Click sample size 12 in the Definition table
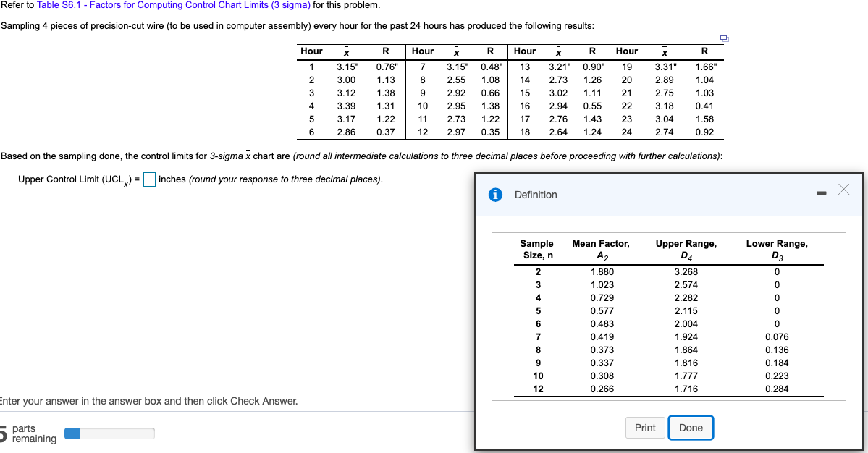 538,389
